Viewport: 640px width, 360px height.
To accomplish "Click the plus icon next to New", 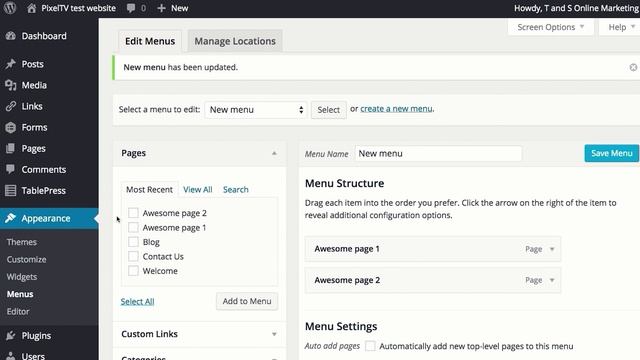I will click(x=161, y=8).
